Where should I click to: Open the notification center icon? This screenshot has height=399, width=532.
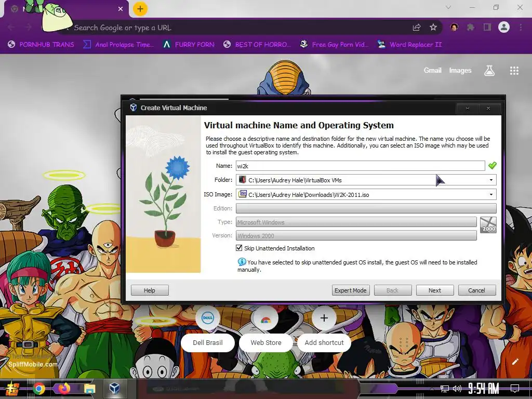[x=515, y=388]
